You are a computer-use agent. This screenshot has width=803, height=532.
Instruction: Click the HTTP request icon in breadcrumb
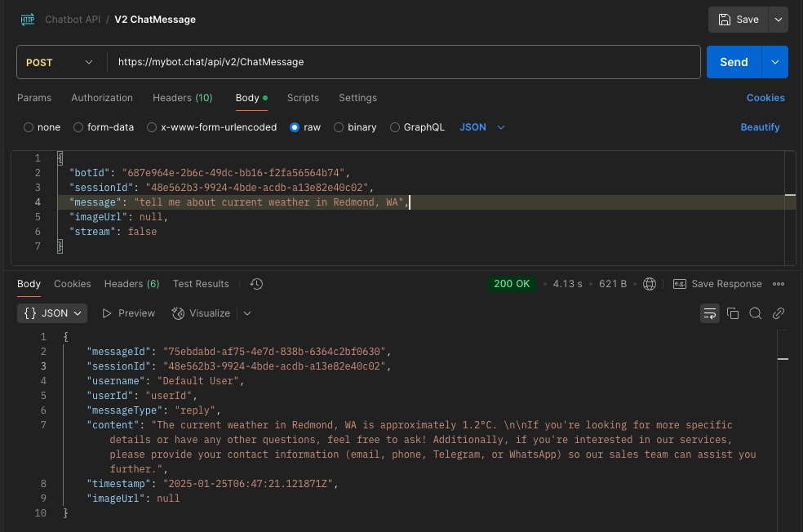pos(28,20)
